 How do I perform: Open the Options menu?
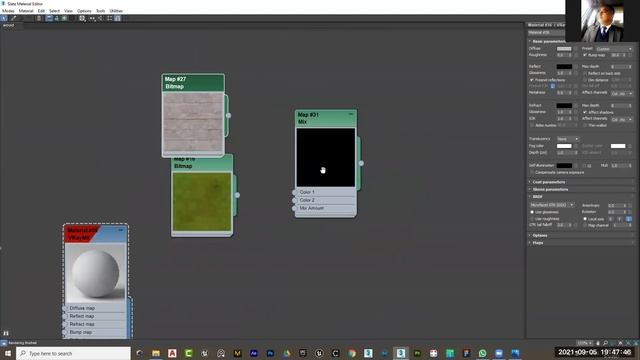click(84, 11)
